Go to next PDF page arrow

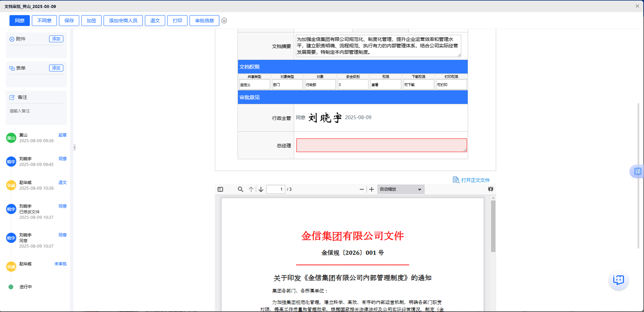point(261,189)
